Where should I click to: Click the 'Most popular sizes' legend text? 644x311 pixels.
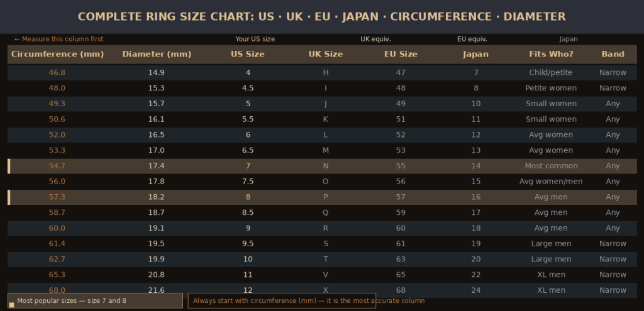click(x=72, y=301)
